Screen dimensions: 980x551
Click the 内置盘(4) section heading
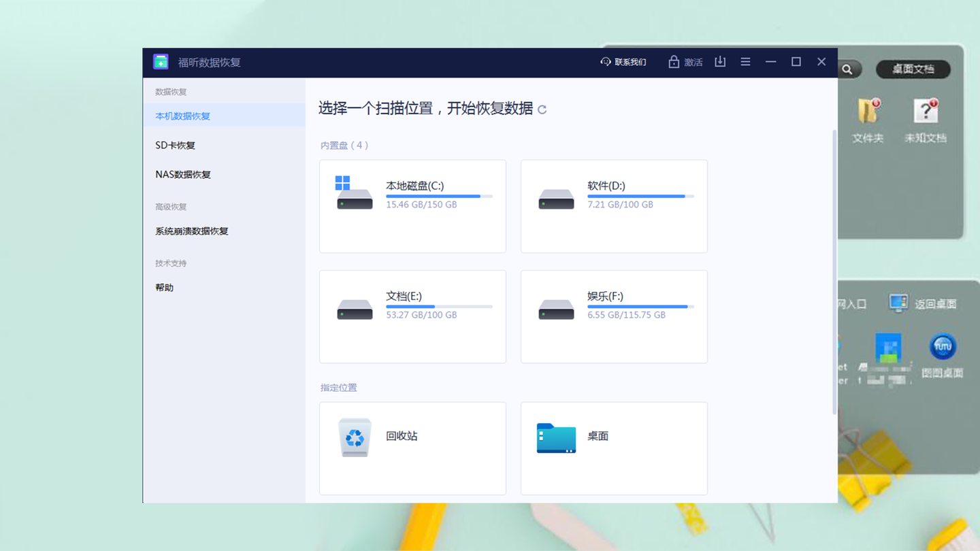pyautogui.click(x=344, y=145)
